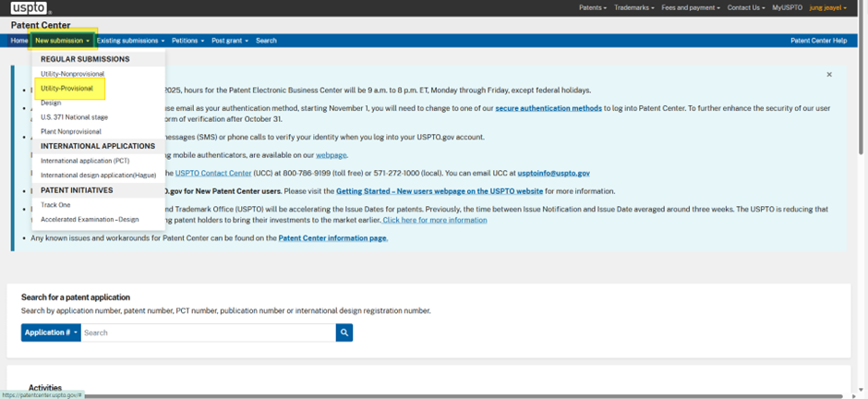868x399 pixels.
Task: Dismiss the announcement banner with X
Action: pos(828,74)
